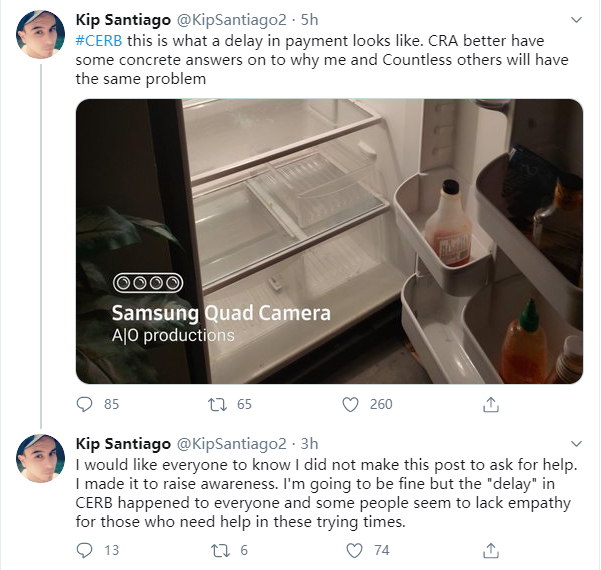Screen dimensions: 601x570
Task: Click the 5h timestamp on first tweet
Action: coord(309,20)
